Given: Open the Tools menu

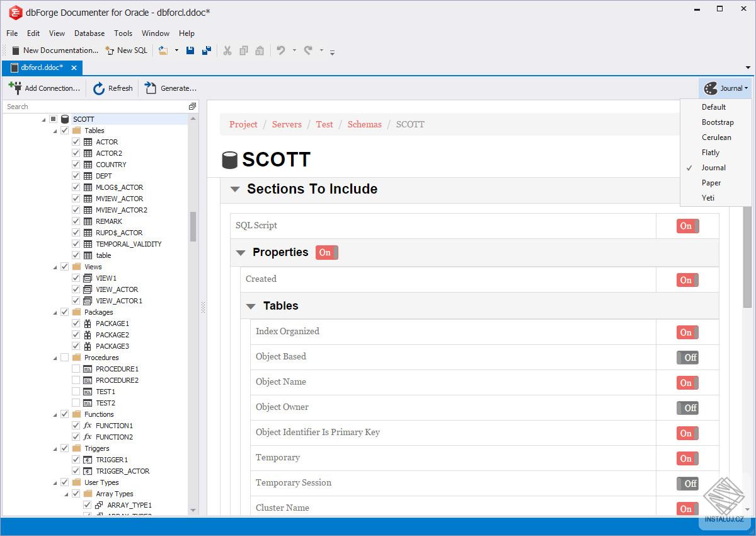Looking at the screenshot, I should click(x=123, y=33).
